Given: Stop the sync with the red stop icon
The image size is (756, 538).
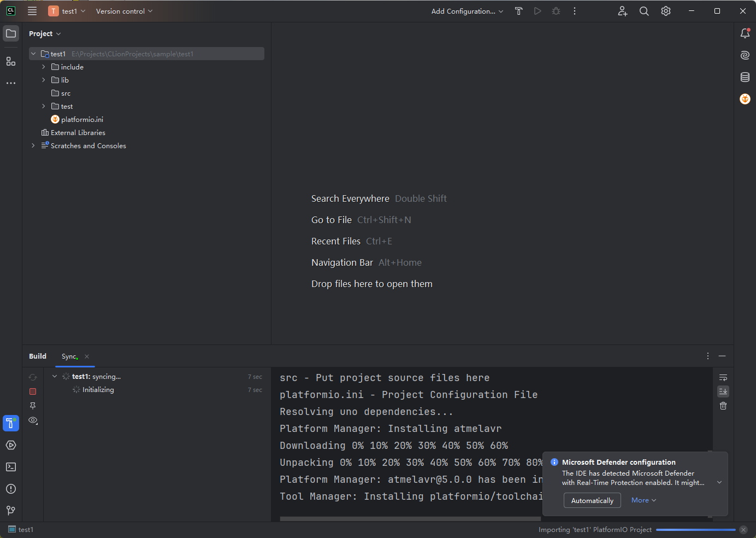Looking at the screenshot, I should click(33, 391).
